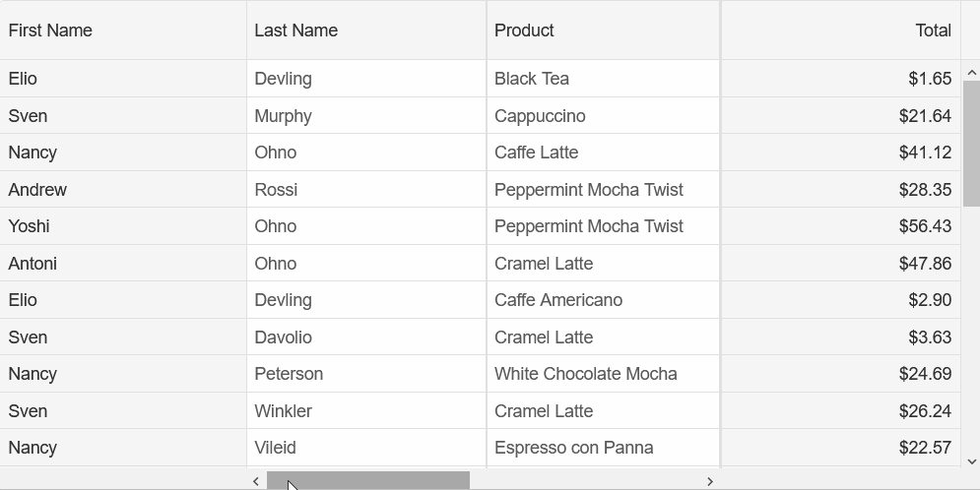The image size is (980, 490).
Task: Click the Andrew first name cell
Action: coord(123,189)
